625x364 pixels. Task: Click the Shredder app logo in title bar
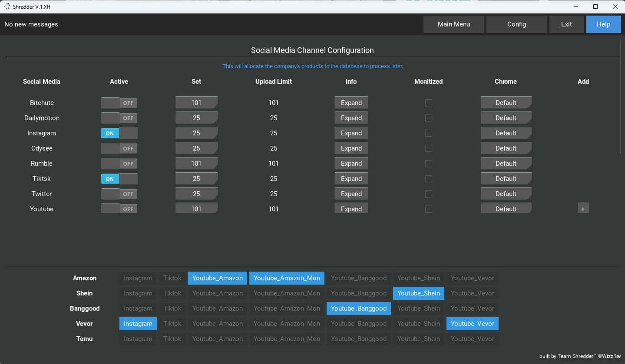(7, 7)
